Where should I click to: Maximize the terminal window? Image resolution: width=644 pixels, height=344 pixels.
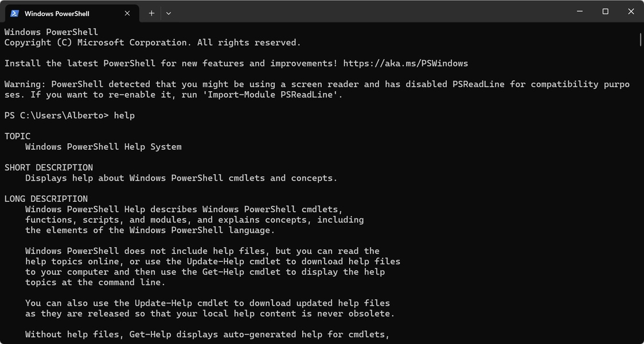click(x=605, y=11)
